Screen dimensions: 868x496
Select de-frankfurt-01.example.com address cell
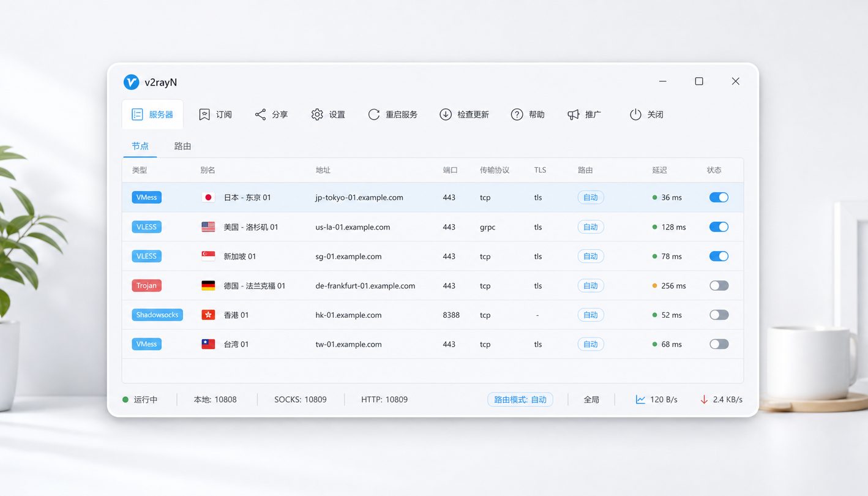click(365, 285)
